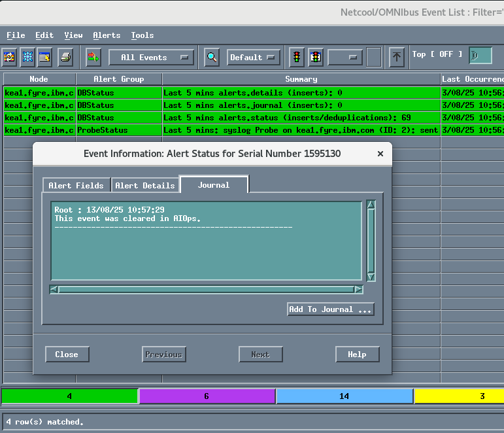Screen dimensions: 504x433
Task: Select the alerts.details inserts event row
Action: (254, 93)
